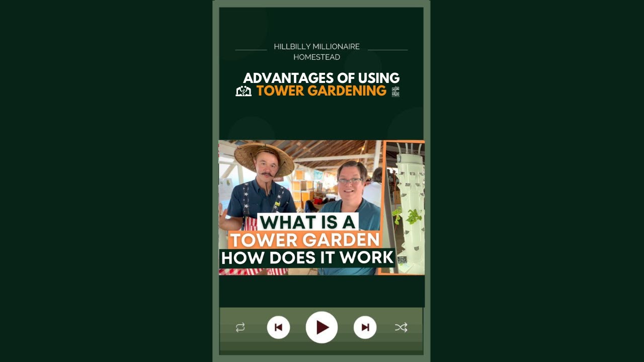
Task: Click the tower shelf icon right of "TOWER GARDENING"
Action: coord(395,92)
